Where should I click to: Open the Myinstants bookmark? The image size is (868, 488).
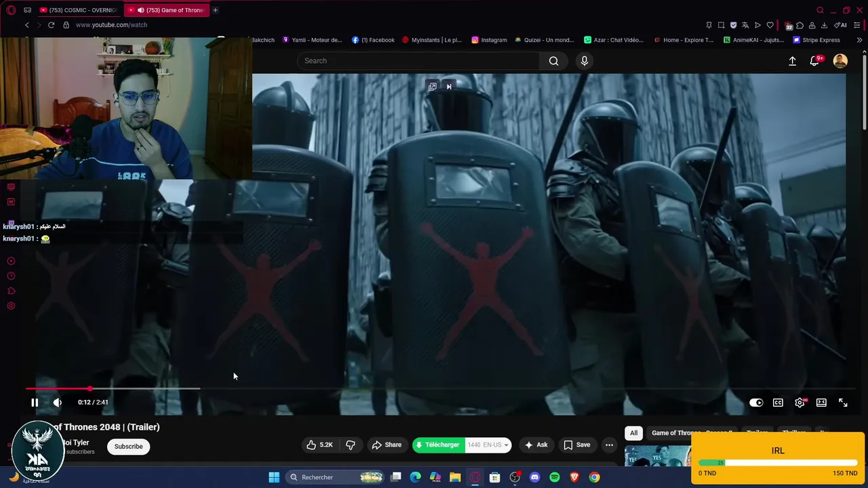click(431, 40)
